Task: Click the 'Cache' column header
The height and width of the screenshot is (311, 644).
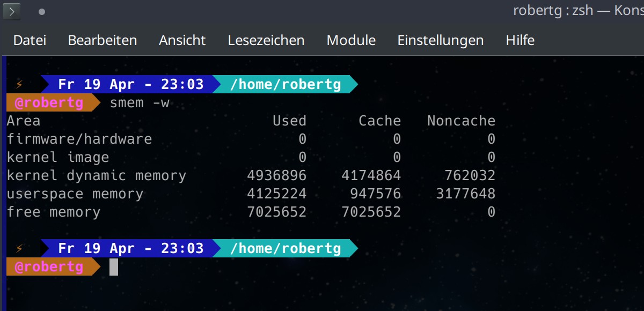Action: coord(380,121)
